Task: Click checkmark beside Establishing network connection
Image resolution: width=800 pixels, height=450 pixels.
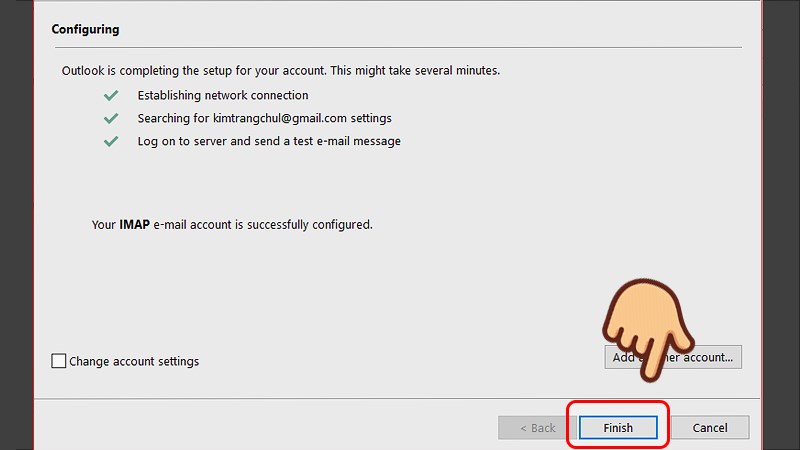Action: 110,96
